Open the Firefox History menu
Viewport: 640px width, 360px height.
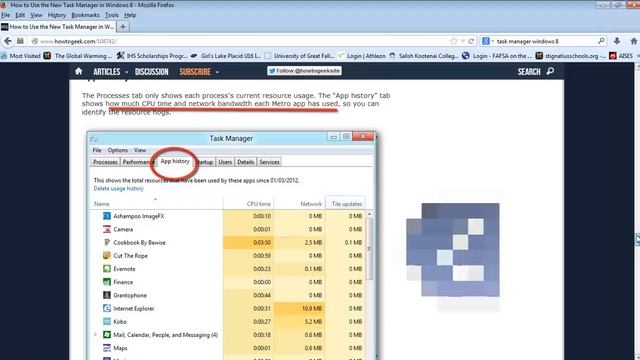tap(56, 15)
